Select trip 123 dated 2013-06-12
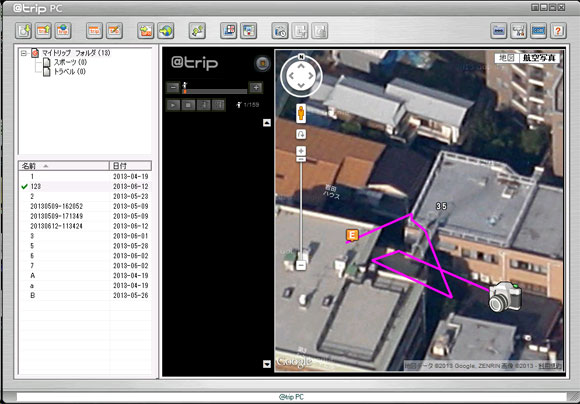580x404 pixels. click(85, 186)
